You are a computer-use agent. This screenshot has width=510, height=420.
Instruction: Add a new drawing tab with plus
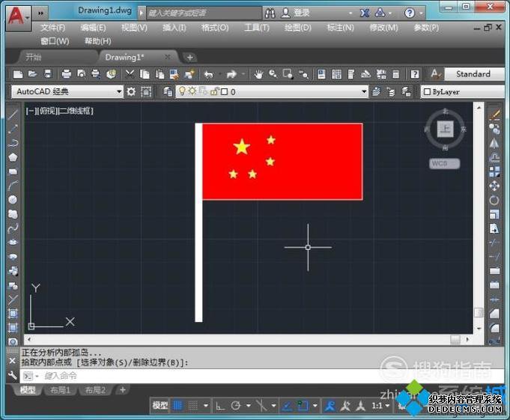189,58
